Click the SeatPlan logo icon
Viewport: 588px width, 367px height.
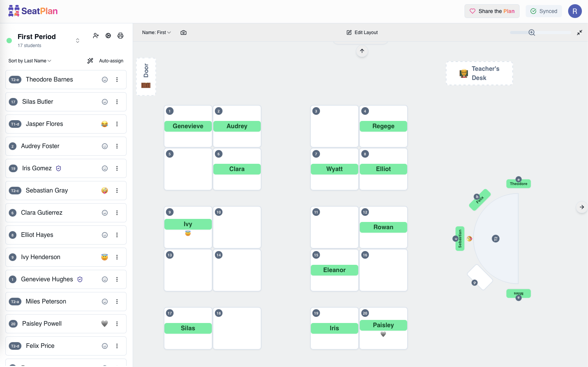tap(14, 11)
